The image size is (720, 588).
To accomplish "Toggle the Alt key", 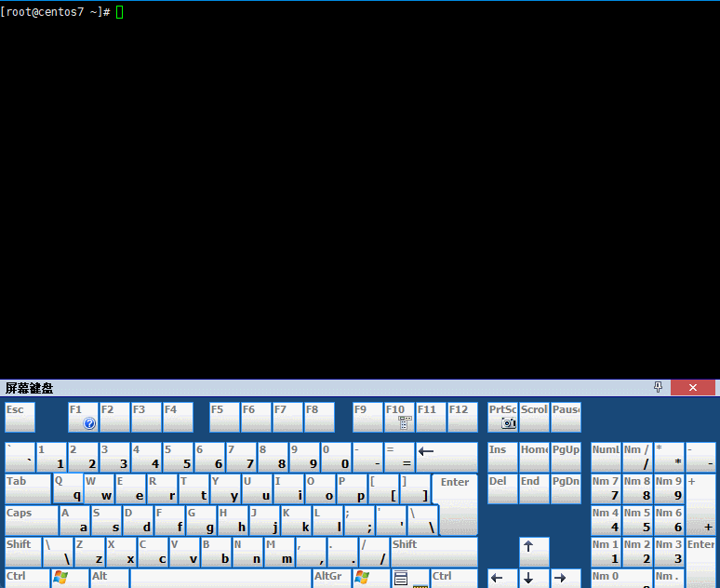I will tap(110, 579).
